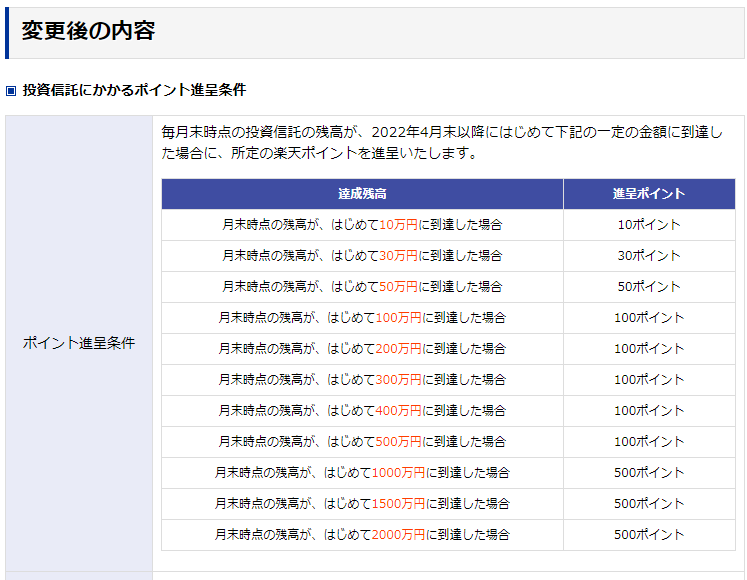The image size is (747, 580).
Task: Click 500ポイント in the 1000万円 row
Action: coord(649,472)
